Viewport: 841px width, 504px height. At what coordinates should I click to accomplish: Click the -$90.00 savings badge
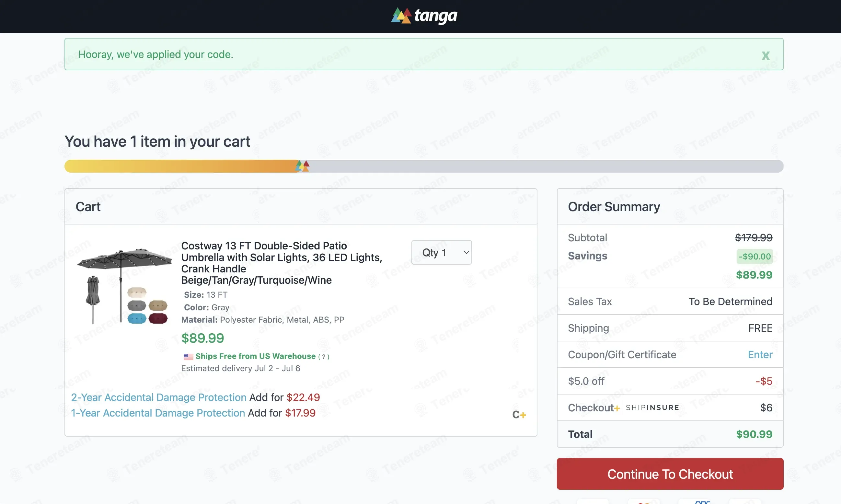(755, 257)
